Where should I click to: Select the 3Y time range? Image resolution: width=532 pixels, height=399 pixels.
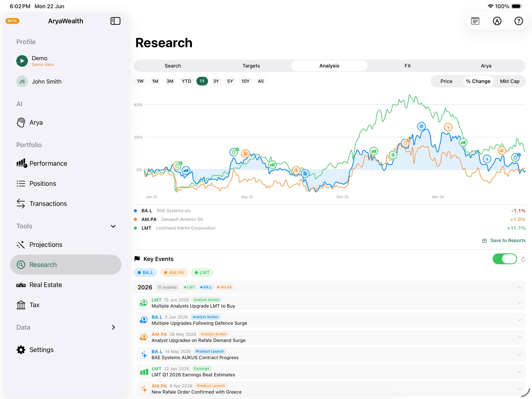[216, 81]
